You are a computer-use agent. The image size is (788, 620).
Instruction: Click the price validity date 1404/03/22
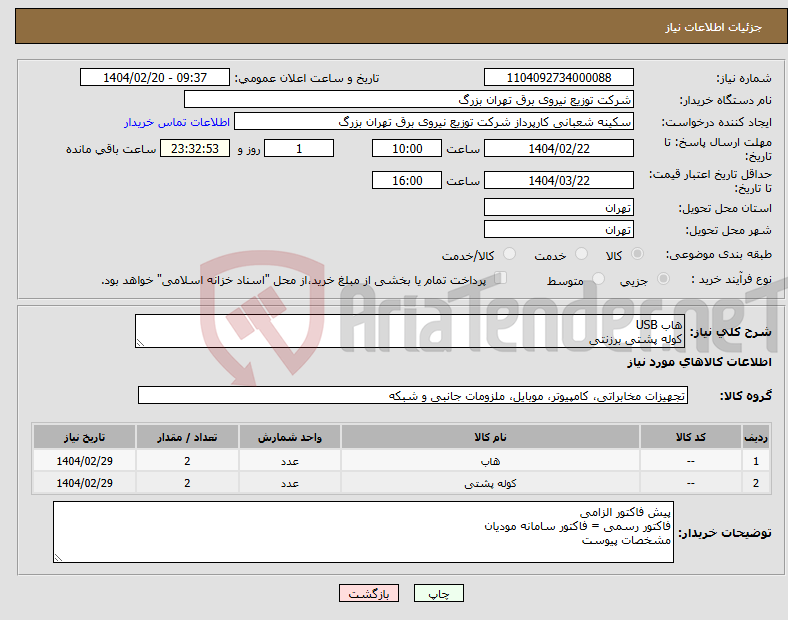coord(558,180)
